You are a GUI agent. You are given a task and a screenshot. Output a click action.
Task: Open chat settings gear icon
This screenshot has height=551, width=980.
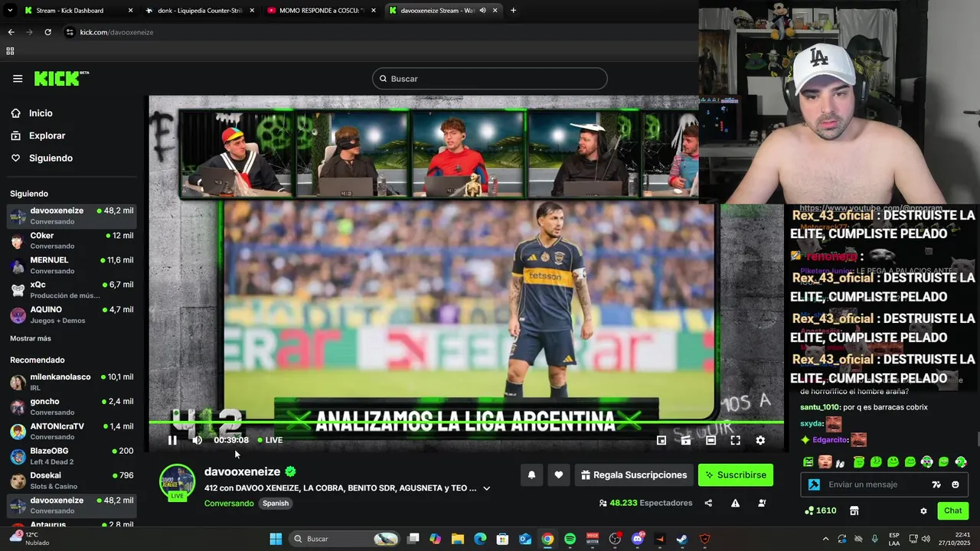[x=923, y=510]
